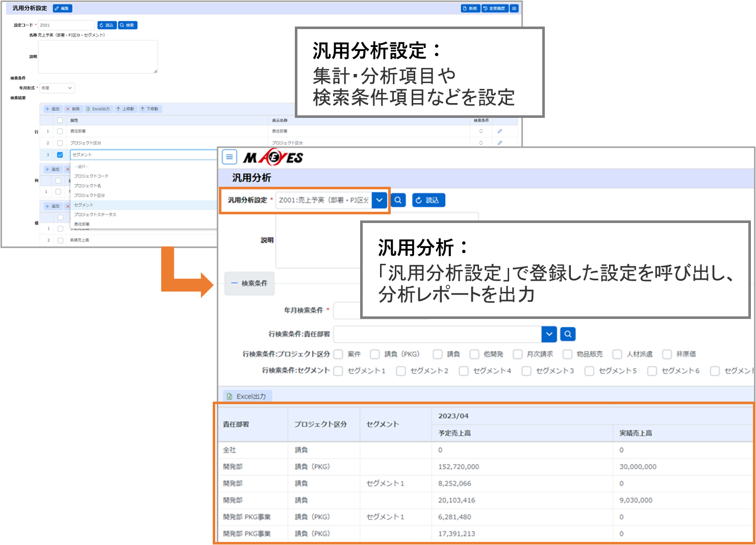Click the 17,391,213 cell for 開発部 PKG事業
The image size is (756, 545).
(x=522, y=534)
